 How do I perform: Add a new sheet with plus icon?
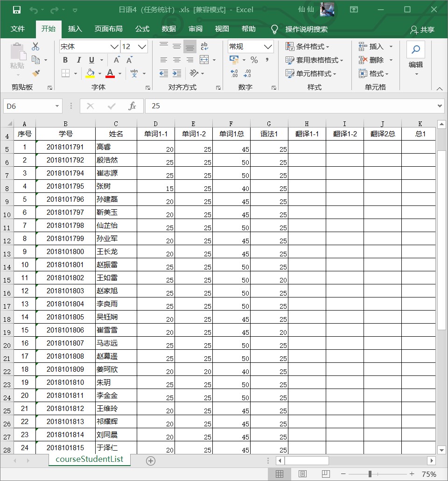(150, 460)
